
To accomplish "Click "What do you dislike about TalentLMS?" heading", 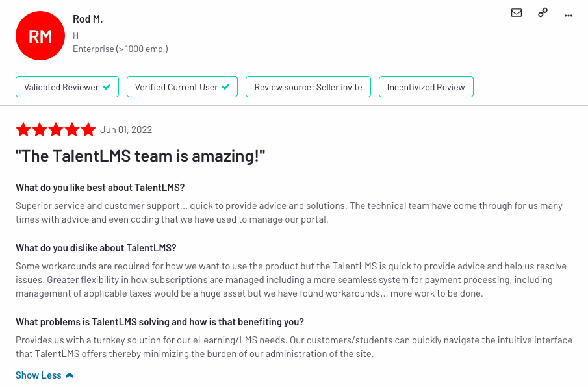I will pos(96,248).
